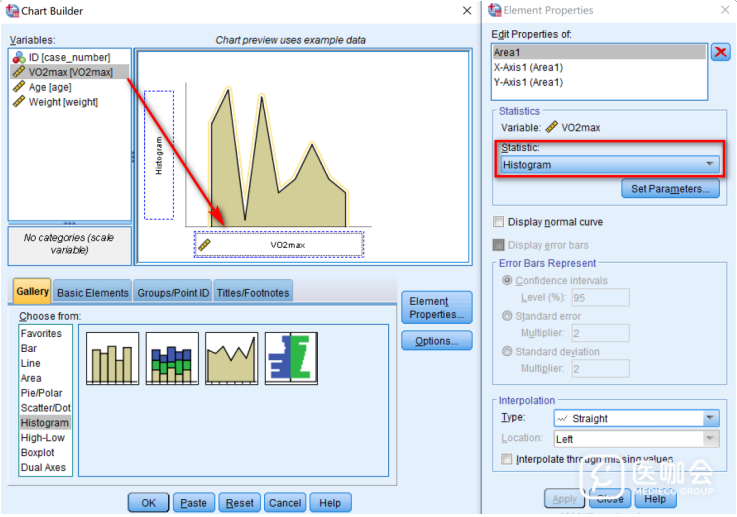Enable Display normal curve checkbox

coord(499,222)
